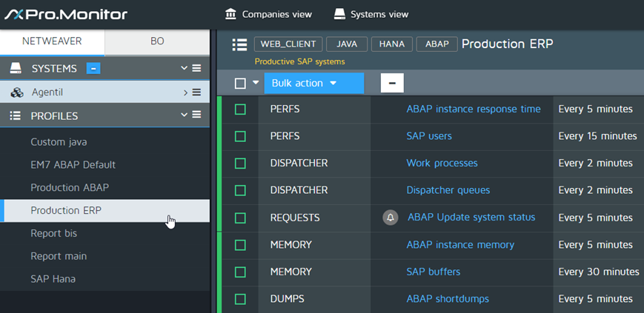Open the Work processes link
This screenshot has width=644, height=313.
click(442, 164)
